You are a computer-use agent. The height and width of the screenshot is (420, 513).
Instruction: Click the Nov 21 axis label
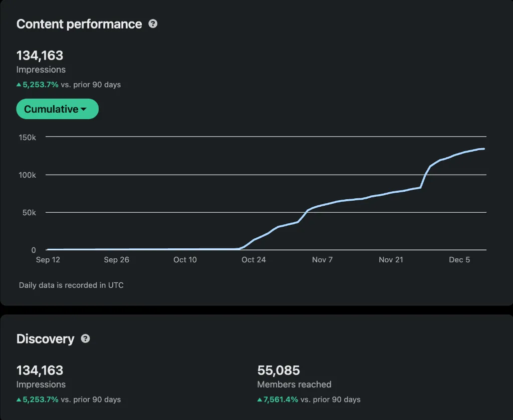pyautogui.click(x=391, y=260)
